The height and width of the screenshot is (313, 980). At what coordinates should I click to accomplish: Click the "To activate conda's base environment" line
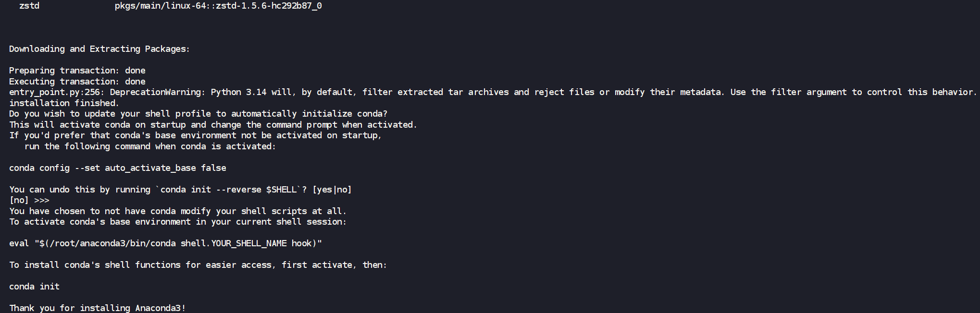178,222
